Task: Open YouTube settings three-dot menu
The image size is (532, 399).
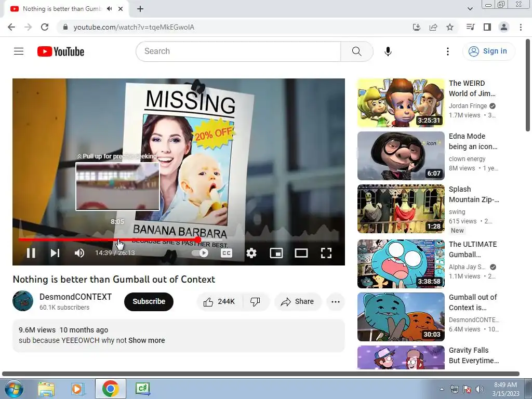Action: click(448, 51)
